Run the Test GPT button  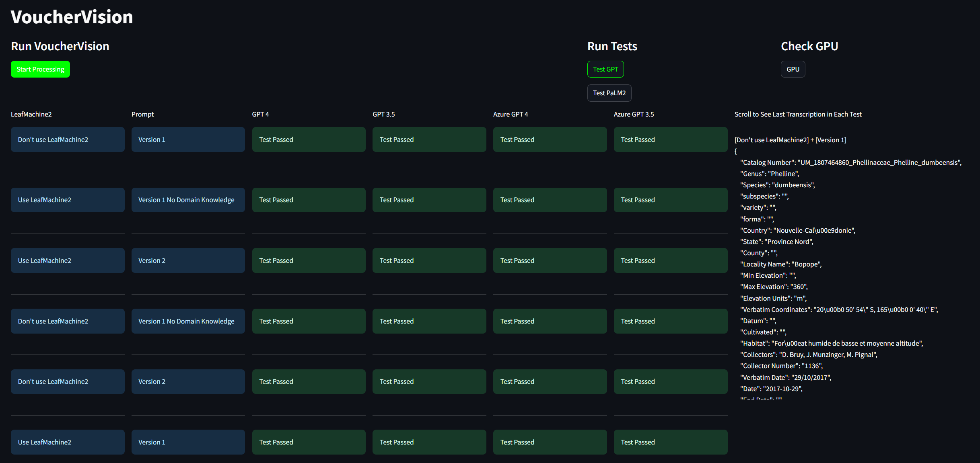coord(605,69)
